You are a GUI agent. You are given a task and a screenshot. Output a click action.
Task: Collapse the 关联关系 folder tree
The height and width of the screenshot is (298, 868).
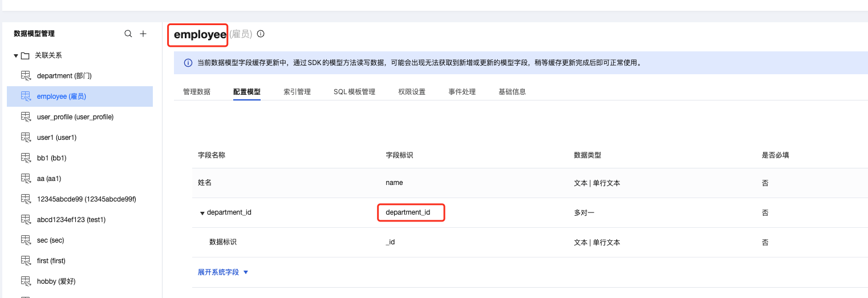pyautogui.click(x=16, y=55)
